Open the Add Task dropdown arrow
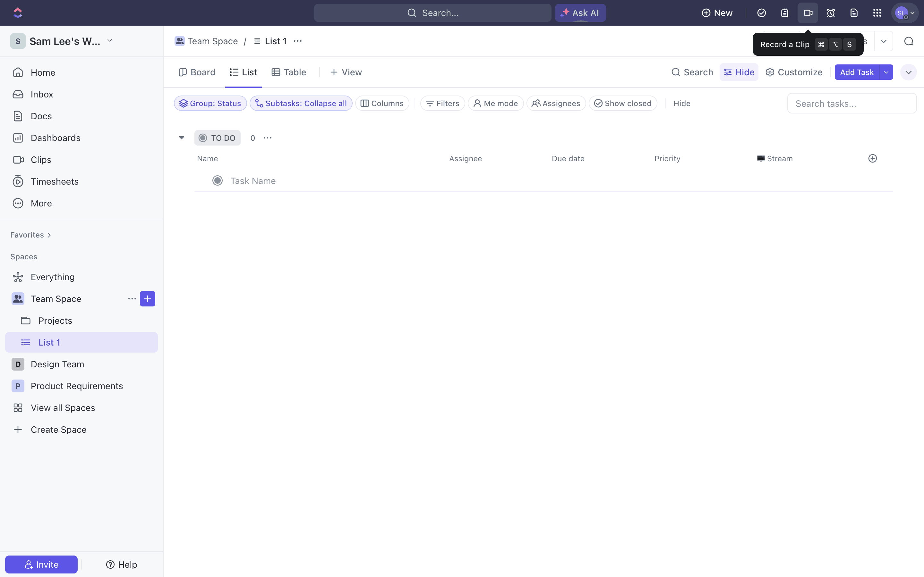 [886, 72]
